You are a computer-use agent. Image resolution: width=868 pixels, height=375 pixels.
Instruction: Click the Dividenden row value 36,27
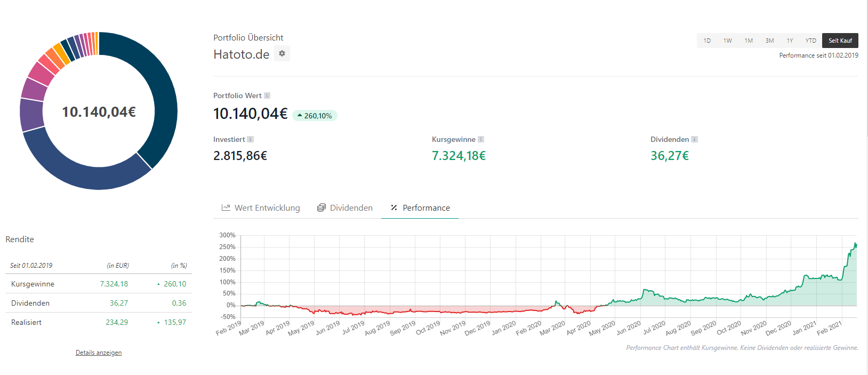(x=119, y=303)
